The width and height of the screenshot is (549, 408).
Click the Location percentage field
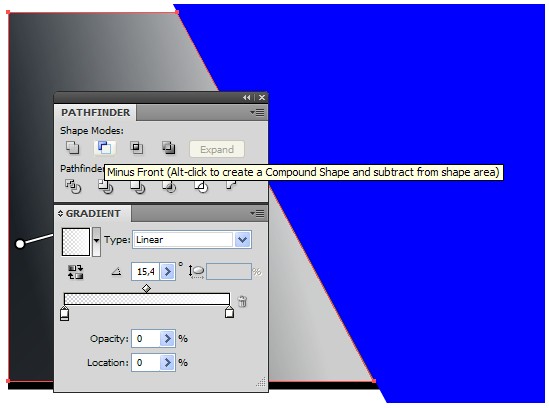146,362
